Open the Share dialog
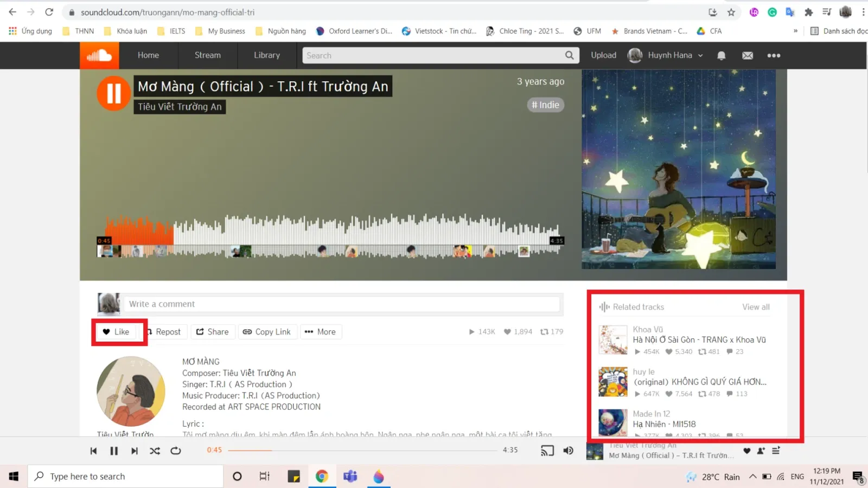868x488 pixels. (x=213, y=332)
